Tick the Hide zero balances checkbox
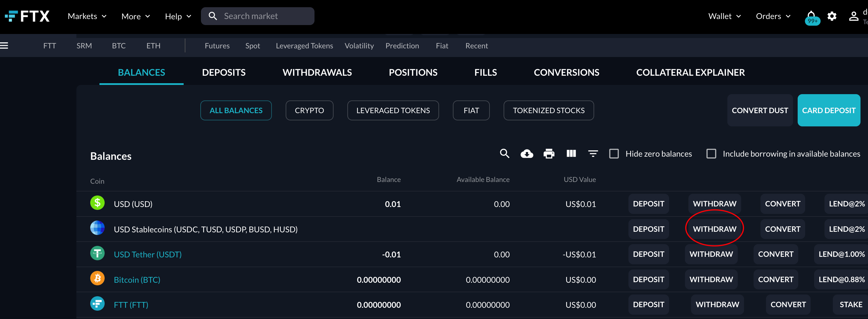Screen dimensions: 868x319 (614, 154)
